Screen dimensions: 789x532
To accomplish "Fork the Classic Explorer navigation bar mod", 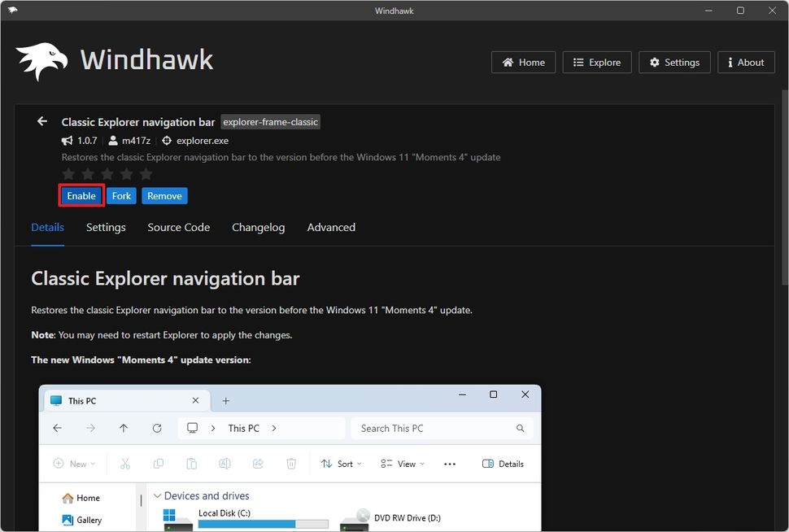I will pyautogui.click(x=120, y=195).
